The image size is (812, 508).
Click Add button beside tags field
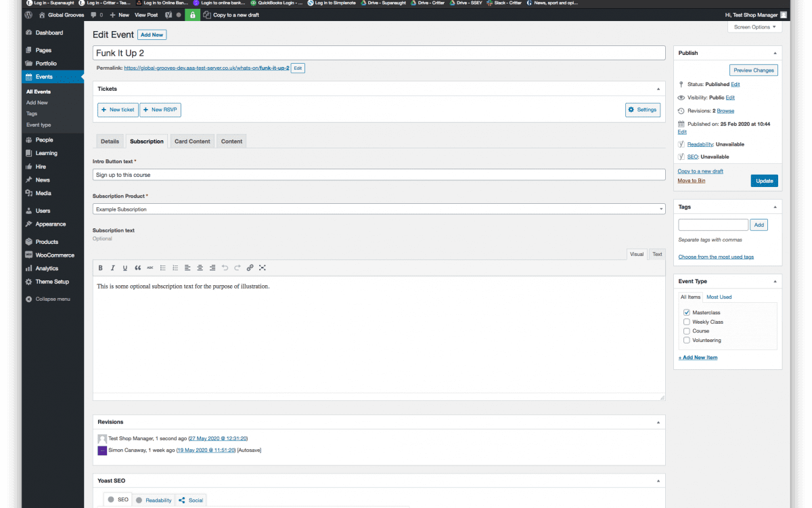[759, 225]
